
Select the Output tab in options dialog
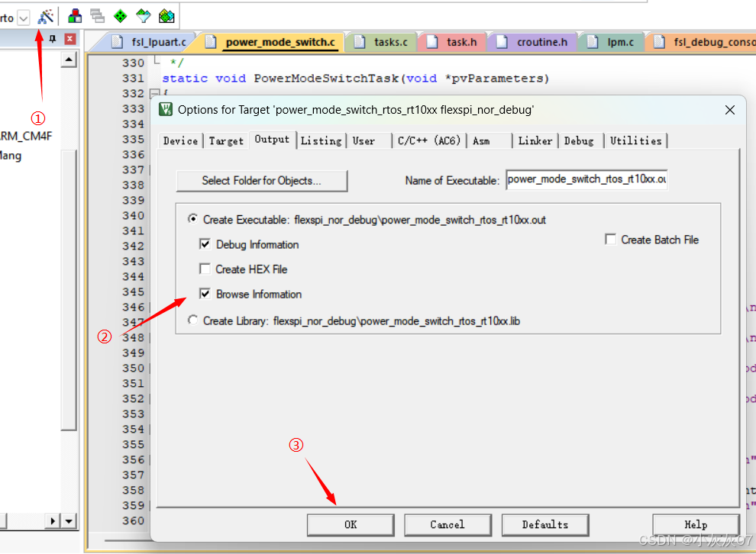click(x=272, y=139)
